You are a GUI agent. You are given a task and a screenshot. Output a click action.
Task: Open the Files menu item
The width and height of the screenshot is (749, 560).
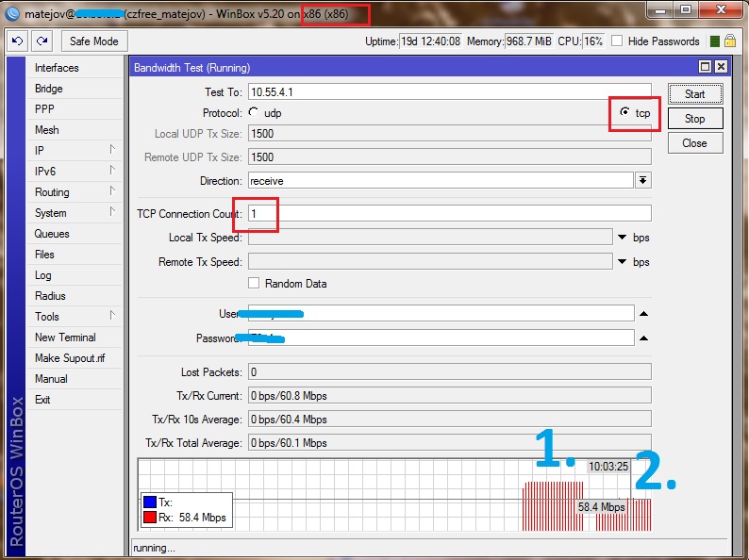coord(75,254)
